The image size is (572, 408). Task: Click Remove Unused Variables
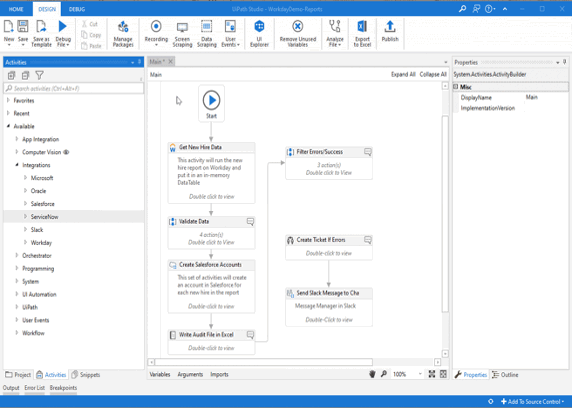pos(298,34)
